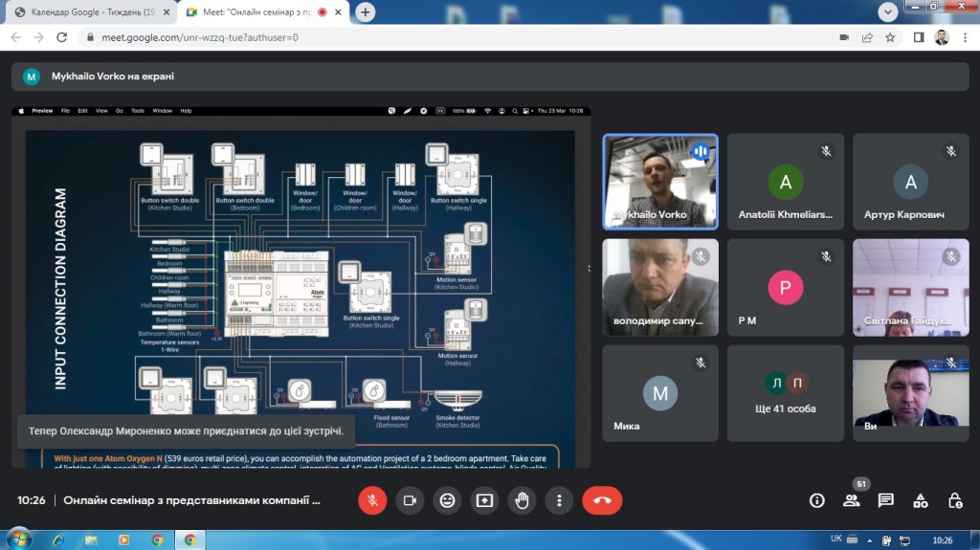
Task: Open the Activities panel
Action: [x=920, y=500]
